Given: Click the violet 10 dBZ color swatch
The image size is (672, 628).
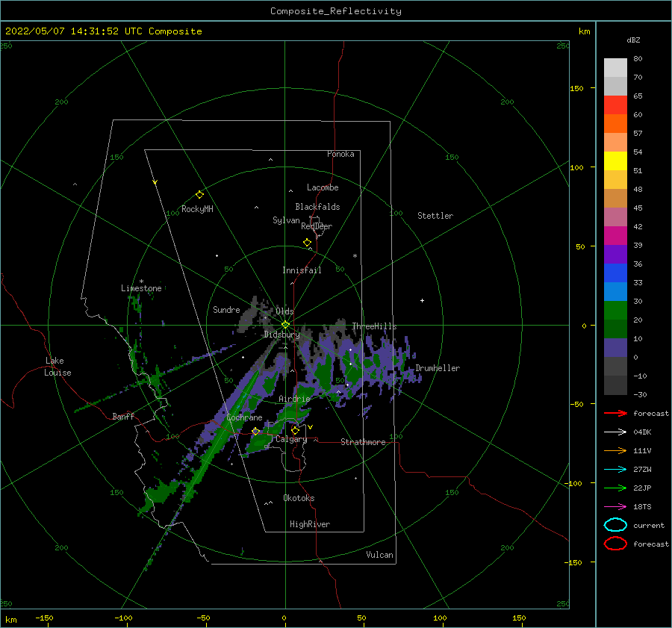Looking at the screenshot, I should click(x=615, y=347).
